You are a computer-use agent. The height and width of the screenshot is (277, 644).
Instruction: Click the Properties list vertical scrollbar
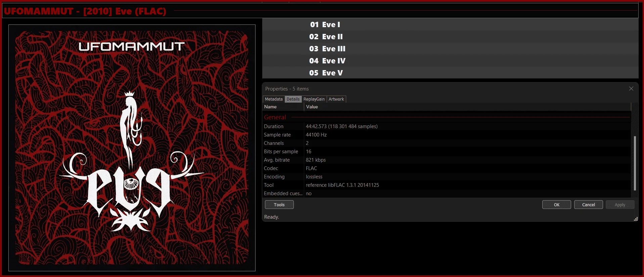[635, 163]
